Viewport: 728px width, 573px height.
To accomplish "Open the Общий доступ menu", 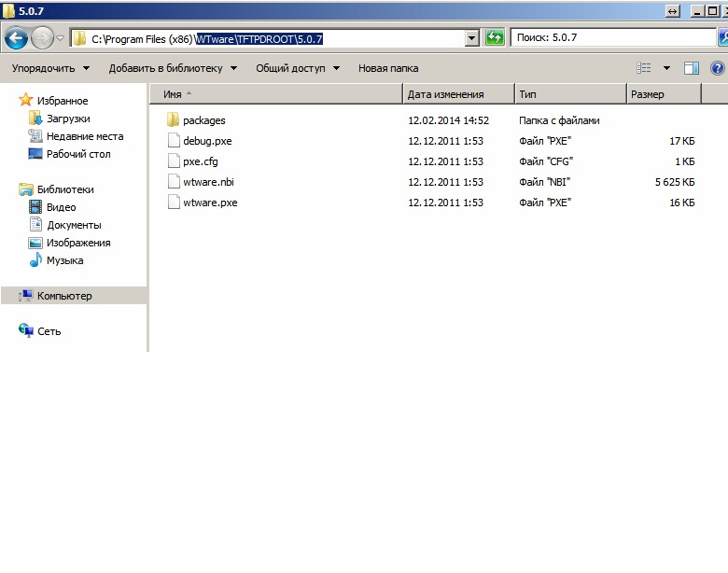I will point(297,68).
